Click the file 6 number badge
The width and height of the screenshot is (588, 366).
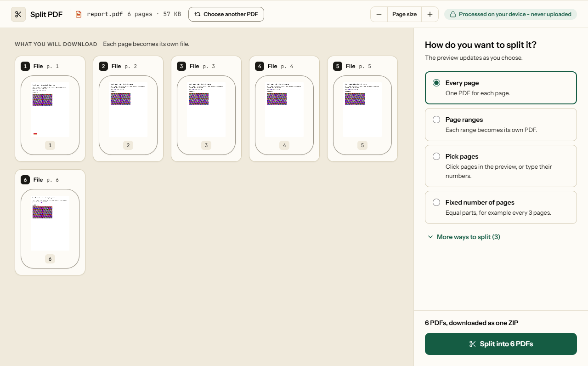click(25, 180)
